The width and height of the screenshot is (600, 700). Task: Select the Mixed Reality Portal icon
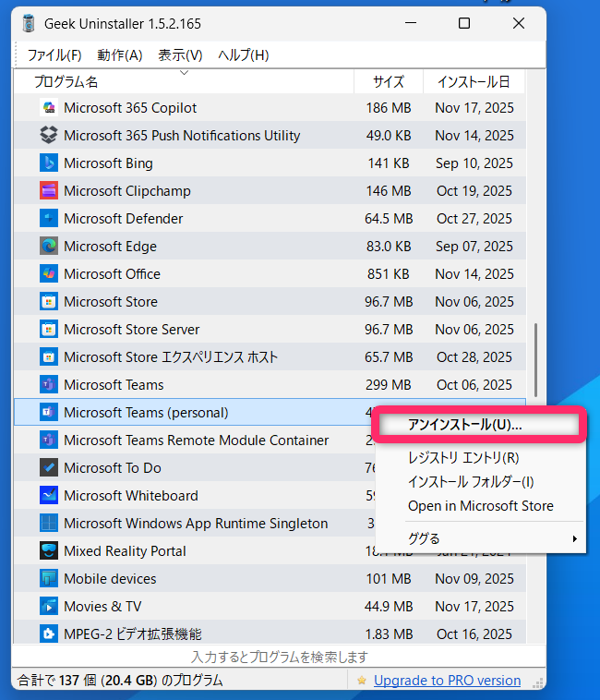(49, 551)
